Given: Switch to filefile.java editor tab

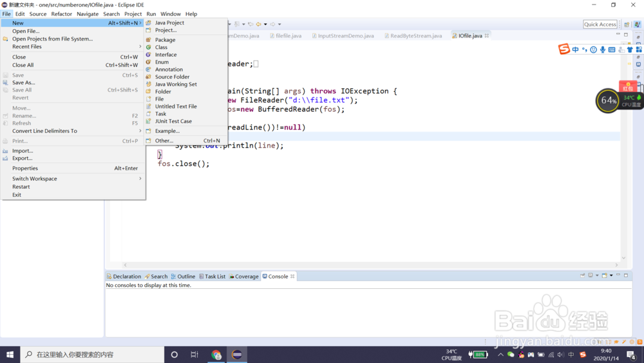Looking at the screenshot, I should [285, 35].
